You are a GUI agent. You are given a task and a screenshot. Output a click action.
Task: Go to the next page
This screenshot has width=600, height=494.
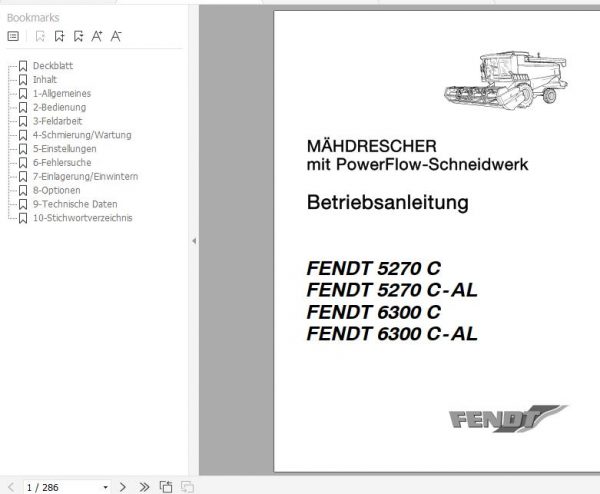[122, 487]
